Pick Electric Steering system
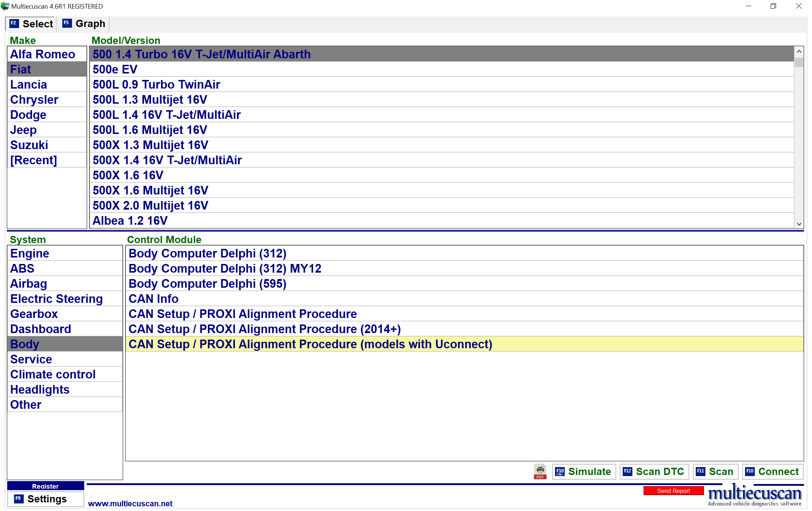Image resolution: width=812 pixels, height=511 pixels. (x=65, y=299)
